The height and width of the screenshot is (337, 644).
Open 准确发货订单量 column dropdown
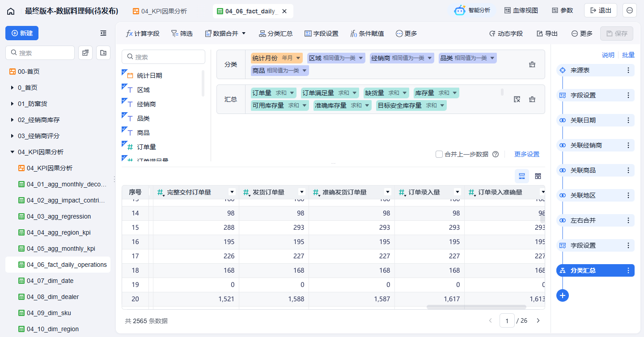(388, 192)
